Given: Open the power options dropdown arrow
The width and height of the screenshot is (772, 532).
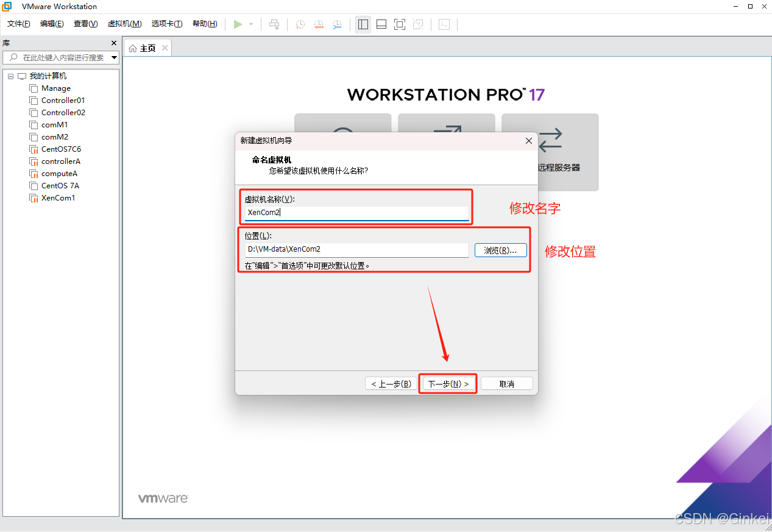Looking at the screenshot, I should click(250, 24).
